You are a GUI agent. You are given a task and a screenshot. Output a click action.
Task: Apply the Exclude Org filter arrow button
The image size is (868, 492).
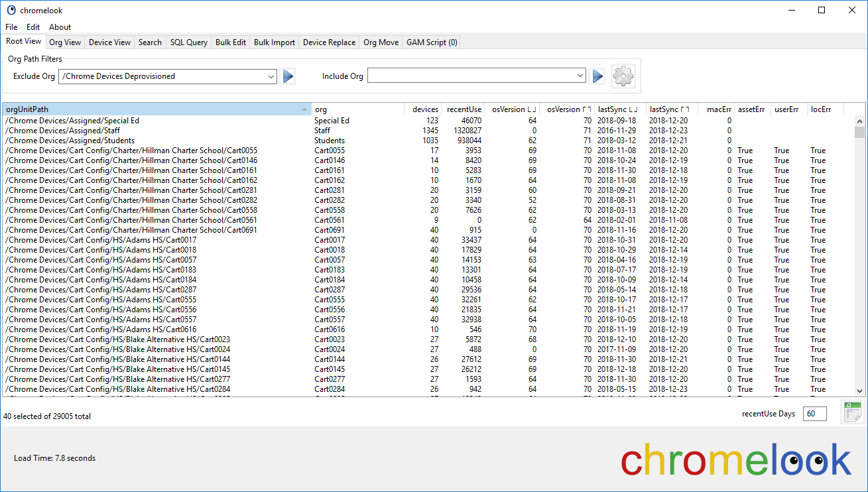(288, 76)
